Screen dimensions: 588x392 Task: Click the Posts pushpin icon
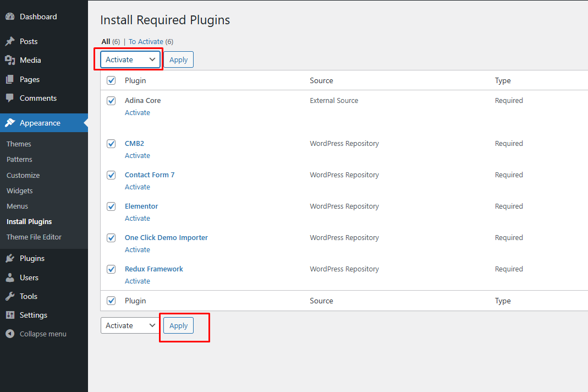(10, 41)
